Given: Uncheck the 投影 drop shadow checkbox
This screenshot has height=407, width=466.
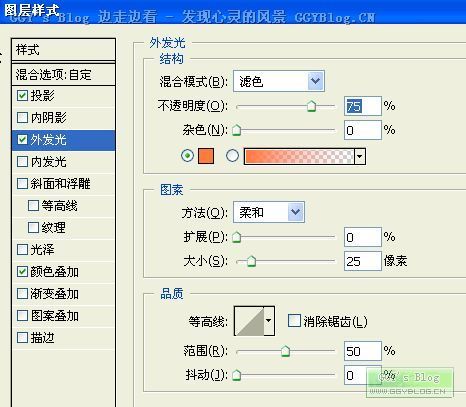Looking at the screenshot, I should [x=22, y=96].
